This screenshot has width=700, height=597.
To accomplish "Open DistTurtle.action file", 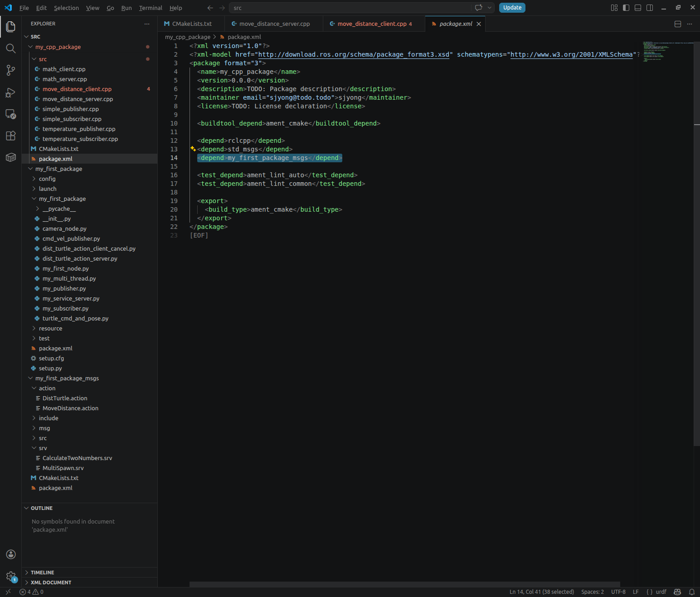I will (x=65, y=398).
